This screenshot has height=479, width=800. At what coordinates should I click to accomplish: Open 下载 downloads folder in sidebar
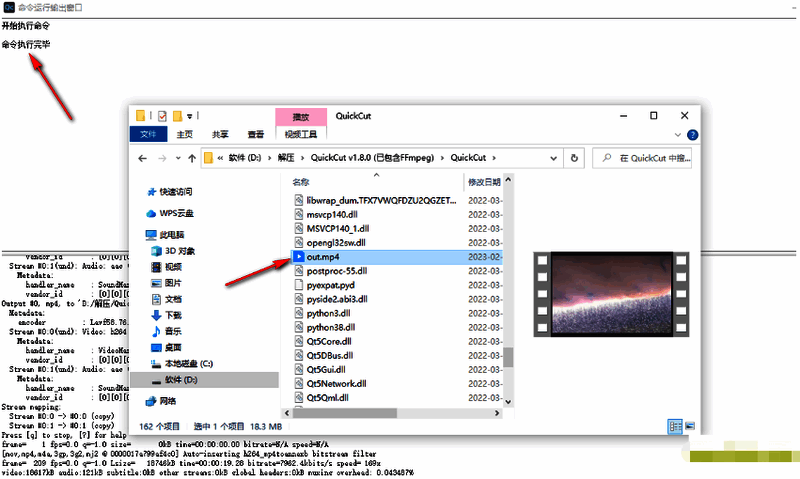[156, 314]
